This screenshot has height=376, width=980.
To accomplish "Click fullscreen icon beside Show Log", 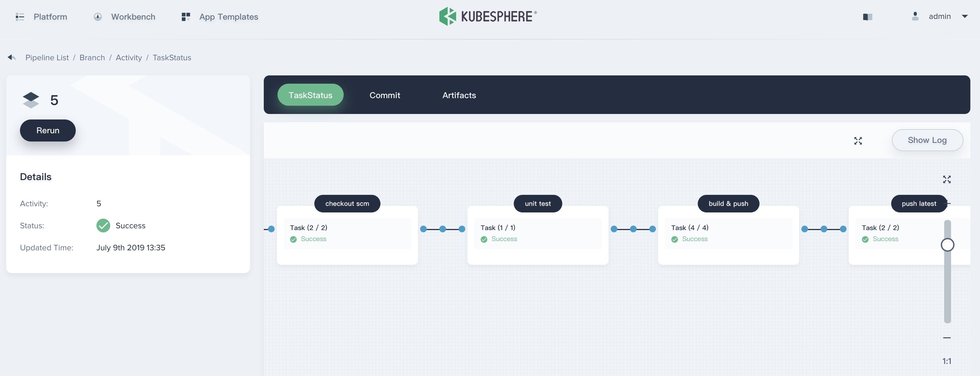I will [x=858, y=141].
